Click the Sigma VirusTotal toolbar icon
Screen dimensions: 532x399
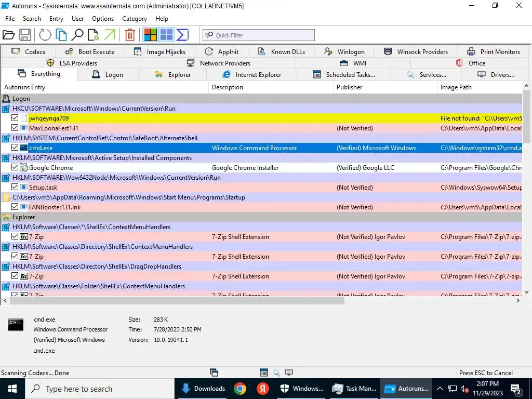[x=182, y=35]
